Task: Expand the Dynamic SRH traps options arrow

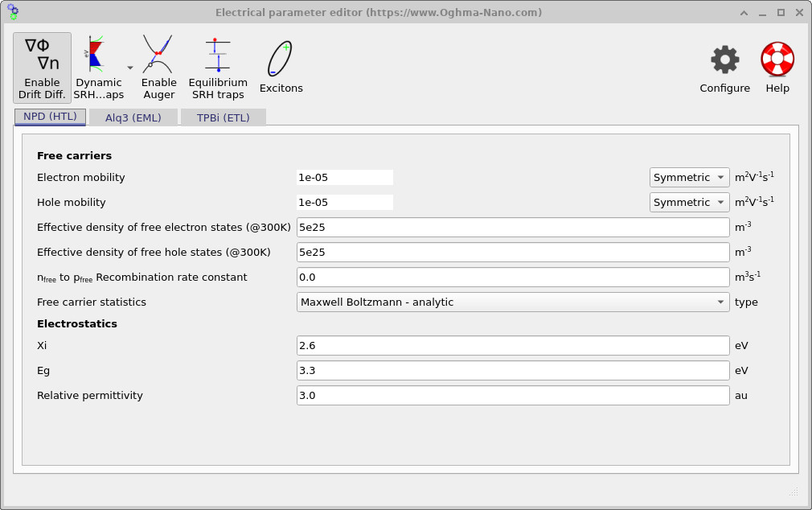Action: [129, 68]
